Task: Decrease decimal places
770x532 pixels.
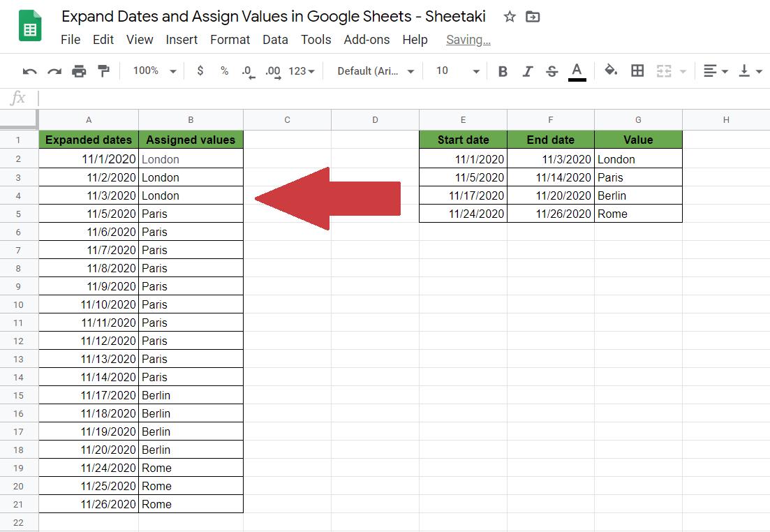Action: point(247,71)
